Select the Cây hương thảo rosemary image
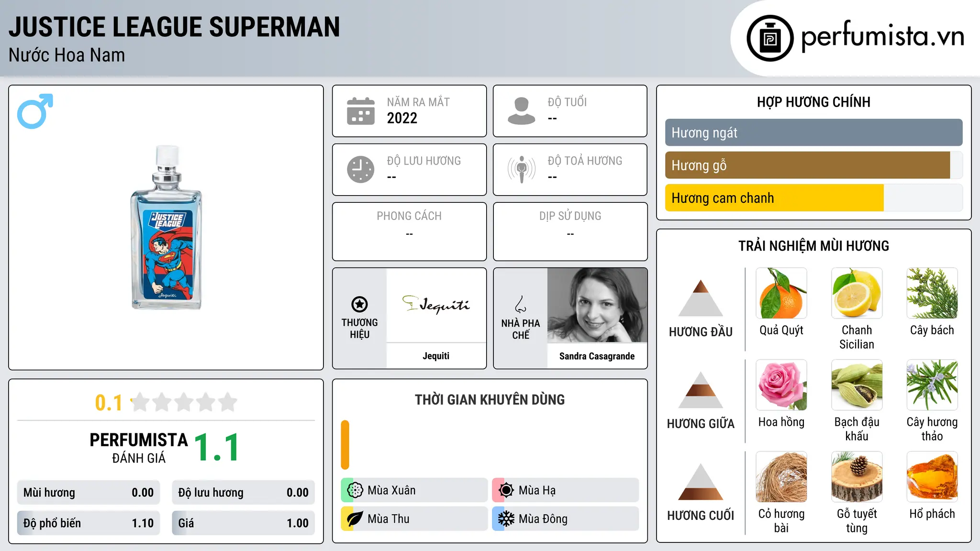 932,385
